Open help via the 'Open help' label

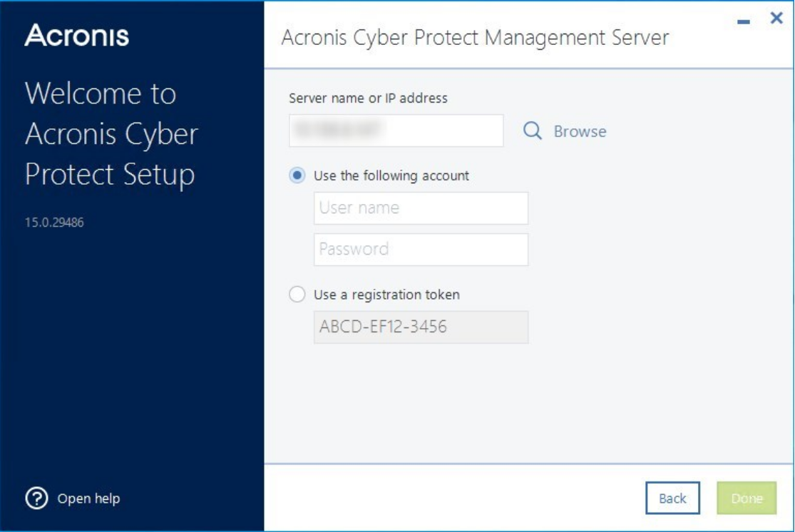pos(88,498)
